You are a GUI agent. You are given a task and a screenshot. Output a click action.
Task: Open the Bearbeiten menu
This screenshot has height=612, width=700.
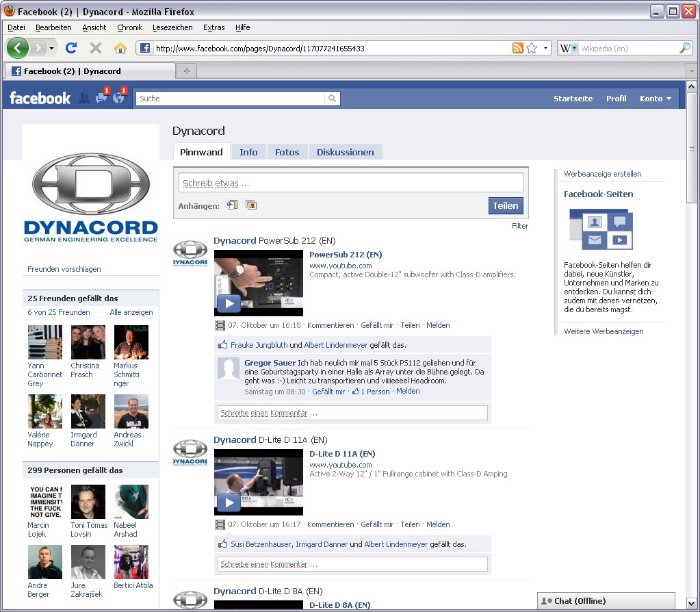click(53, 27)
